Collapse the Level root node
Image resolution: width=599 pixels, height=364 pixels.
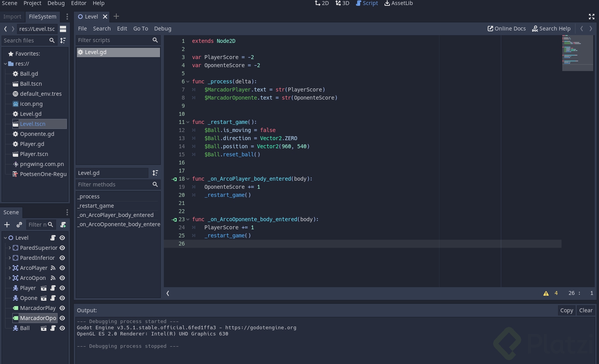[5, 238]
